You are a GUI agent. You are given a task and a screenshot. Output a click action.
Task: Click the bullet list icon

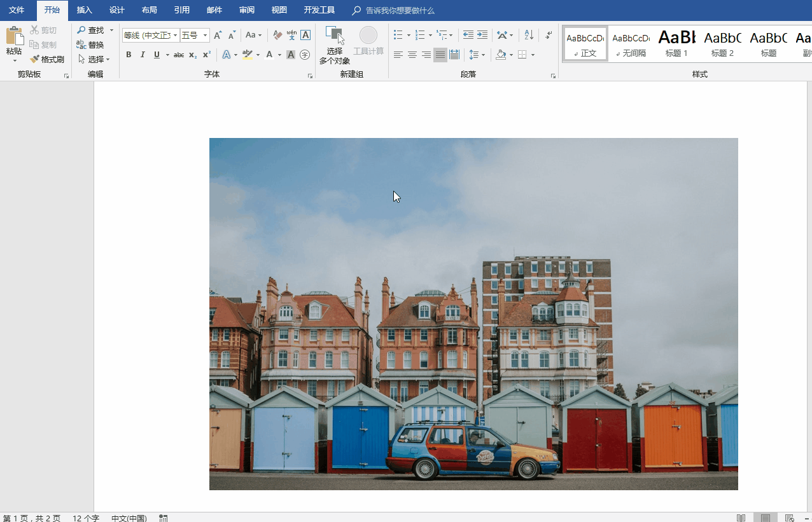[x=398, y=35]
